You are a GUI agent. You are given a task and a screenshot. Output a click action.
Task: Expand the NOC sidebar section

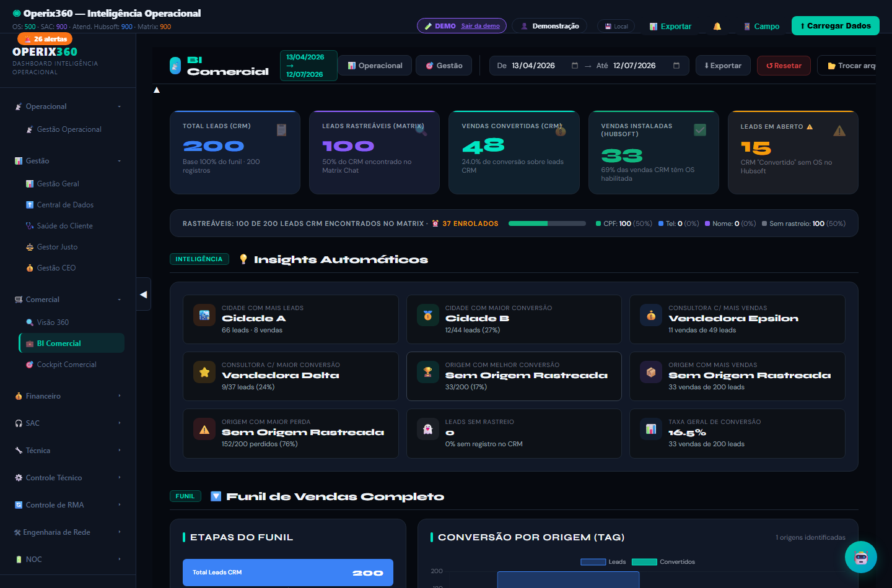68,560
